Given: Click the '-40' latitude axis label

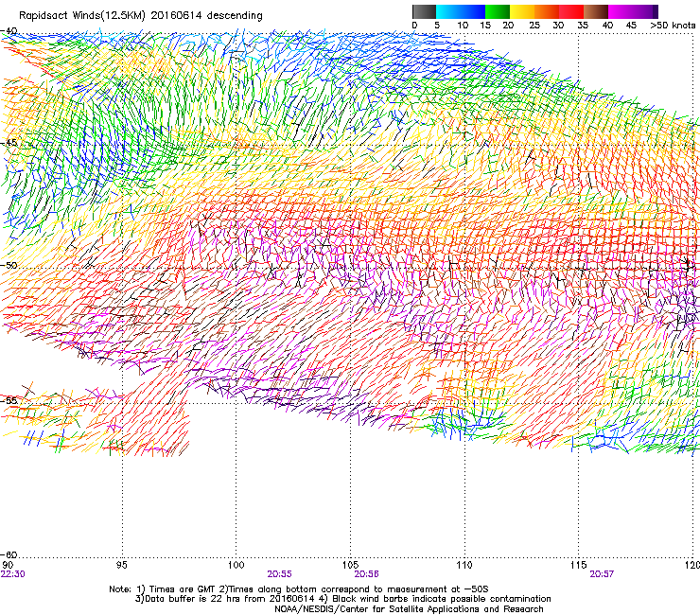Looking at the screenshot, I should (x=9, y=31).
